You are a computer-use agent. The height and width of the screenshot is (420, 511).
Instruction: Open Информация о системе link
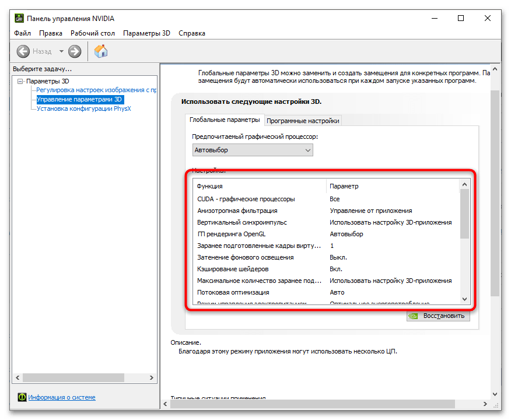[62, 397]
